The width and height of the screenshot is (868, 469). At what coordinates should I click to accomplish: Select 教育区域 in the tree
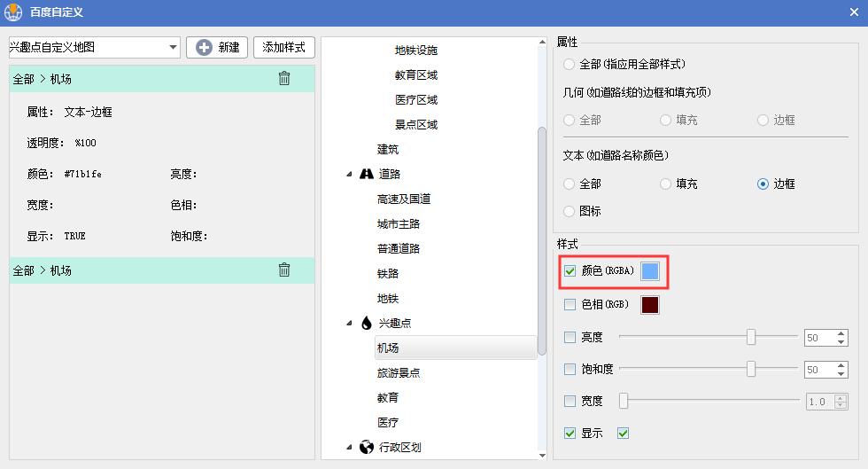pyautogui.click(x=415, y=74)
